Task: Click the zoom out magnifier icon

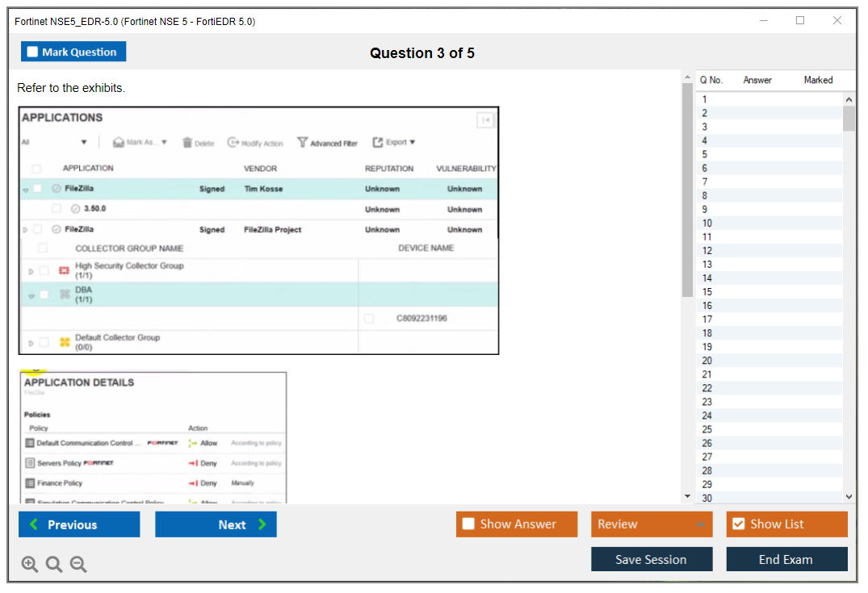Action: click(x=78, y=565)
